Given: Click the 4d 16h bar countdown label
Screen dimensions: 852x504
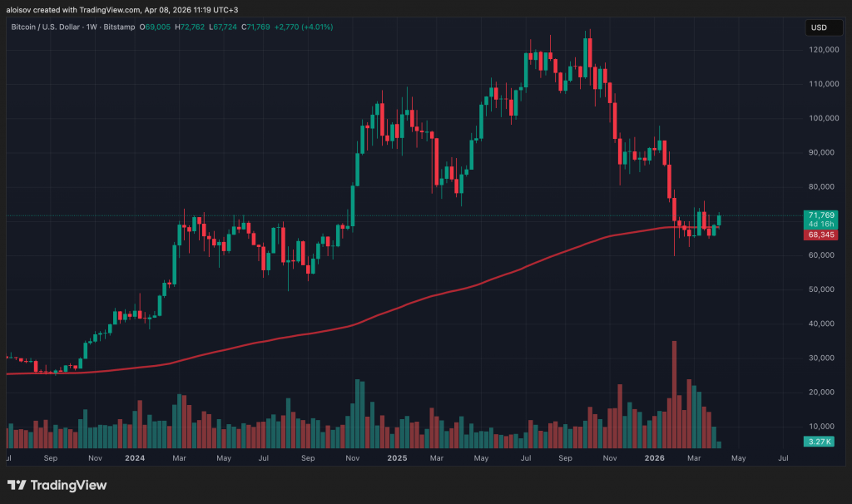Looking at the screenshot, I should click(x=818, y=224).
